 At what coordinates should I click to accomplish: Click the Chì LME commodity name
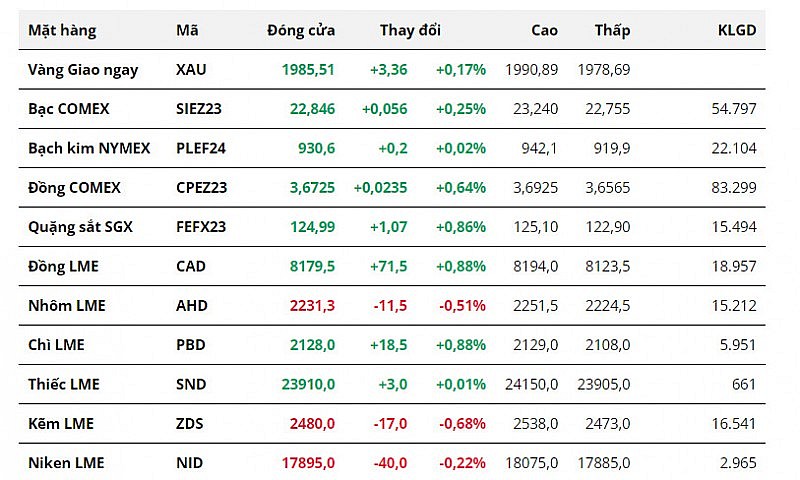(x=56, y=345)
